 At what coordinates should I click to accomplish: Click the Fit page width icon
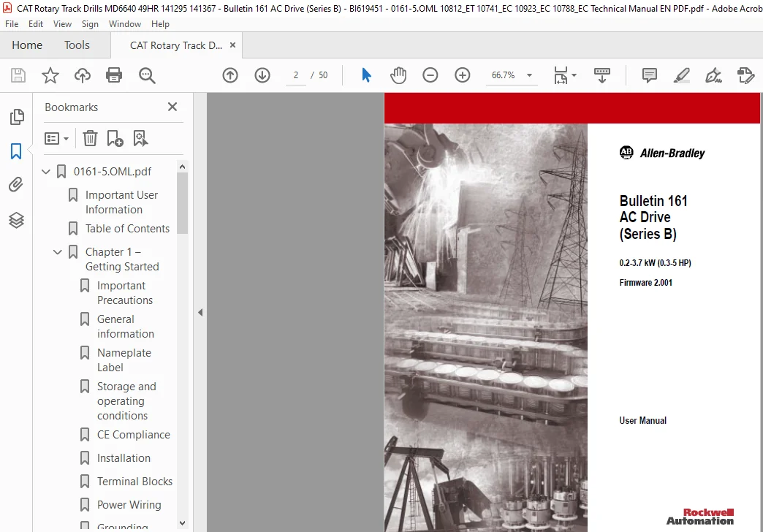click(x=561, y=75)
